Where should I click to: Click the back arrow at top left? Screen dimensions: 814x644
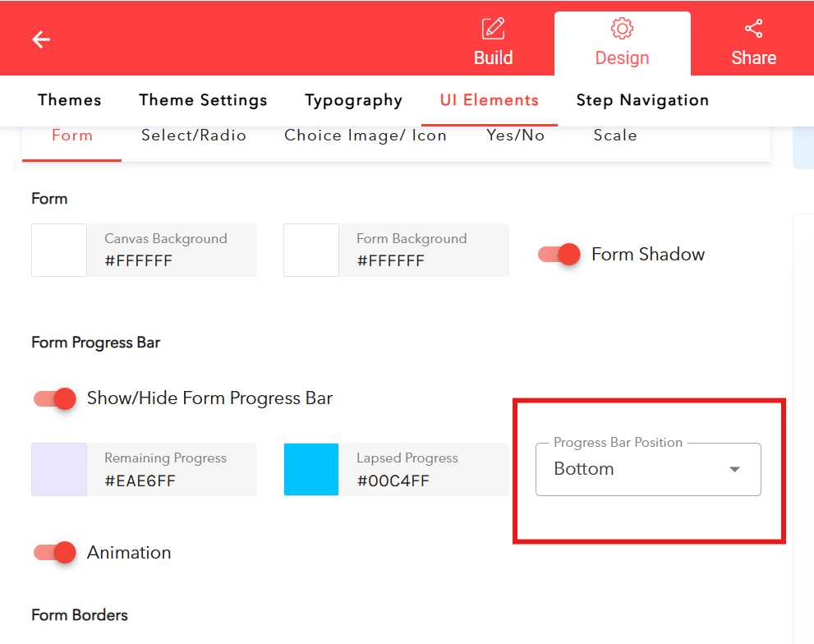click(40, 39)
